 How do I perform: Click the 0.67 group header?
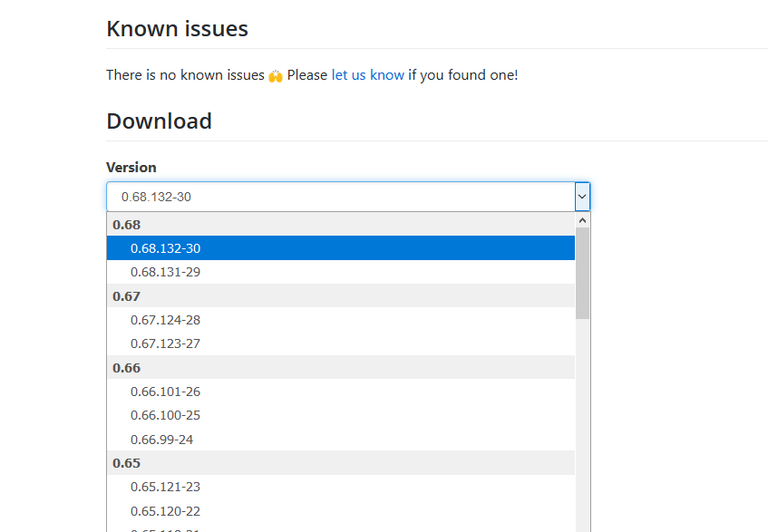[340, 296]
